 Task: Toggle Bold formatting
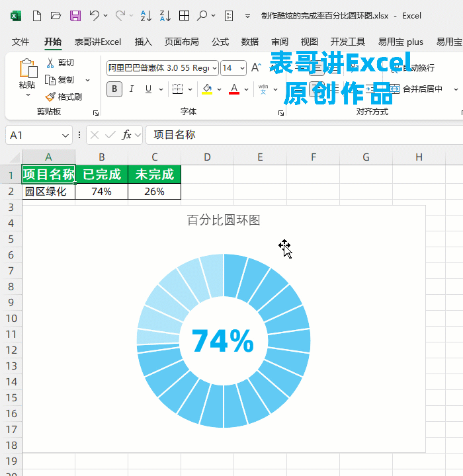click(114, 89)
